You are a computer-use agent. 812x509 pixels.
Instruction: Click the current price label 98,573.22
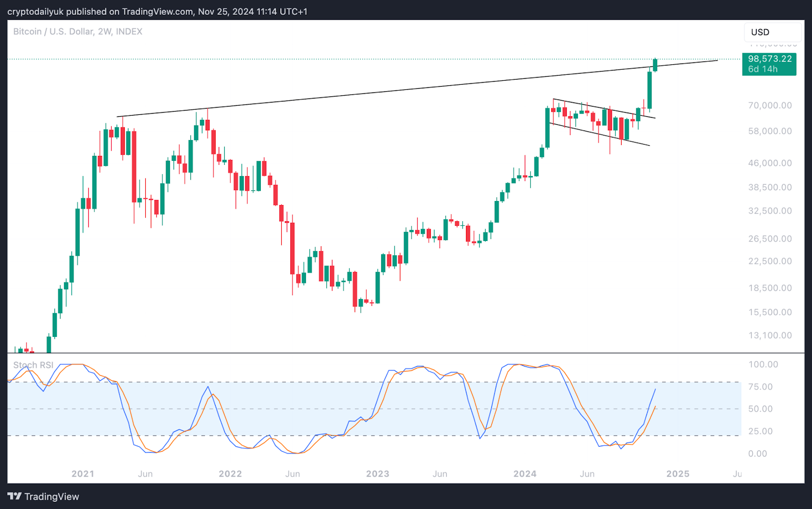coord(769,59)
